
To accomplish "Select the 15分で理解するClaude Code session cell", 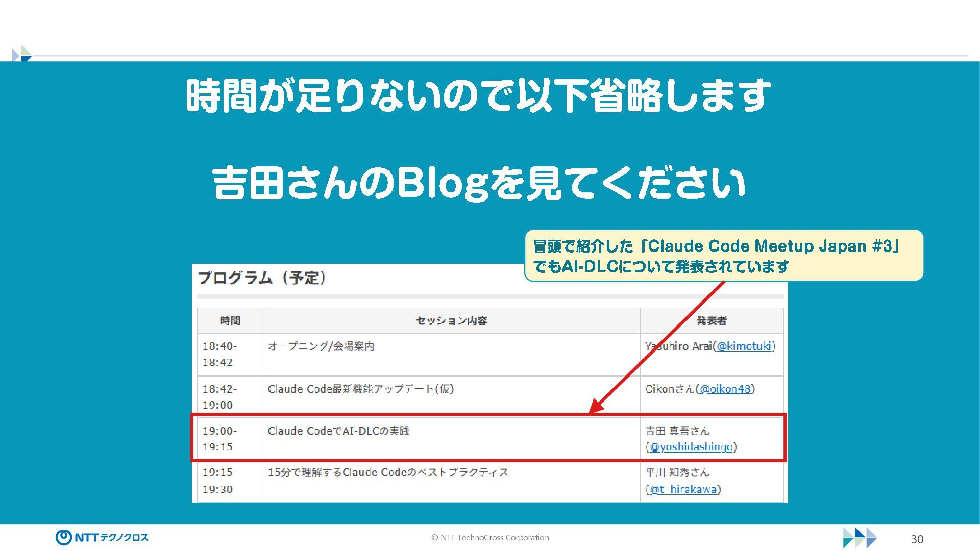I will pyautogui.click(x=388, y=473).
